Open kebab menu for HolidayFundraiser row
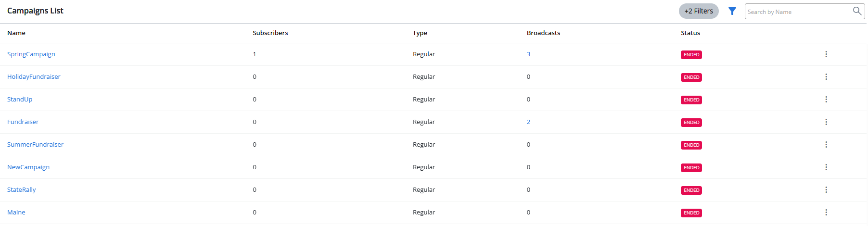 [826, 77]
